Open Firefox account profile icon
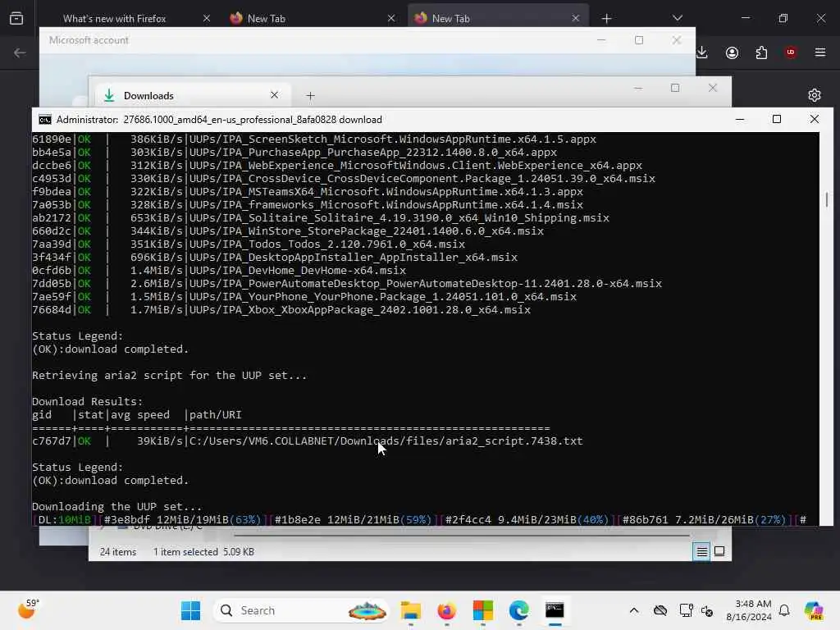Screen dimensions: 840x630 [x=733, y=52]
